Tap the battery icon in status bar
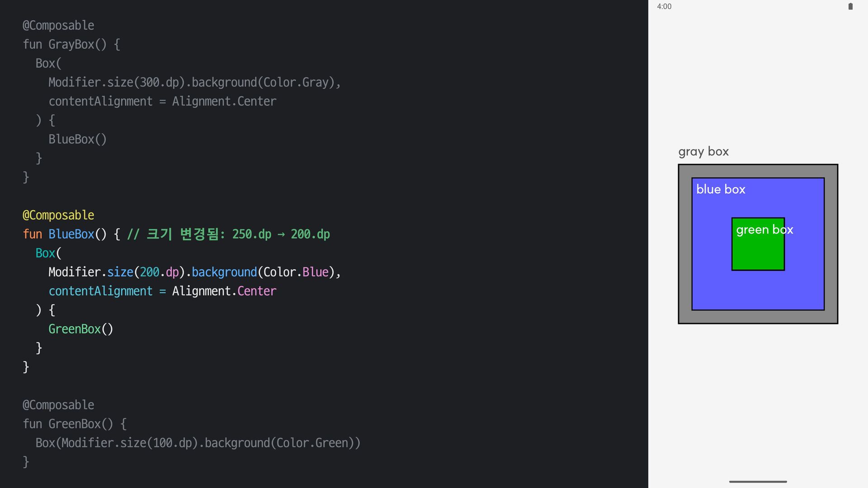This screenshot has width=868, height=488. (x=850, y=6)
